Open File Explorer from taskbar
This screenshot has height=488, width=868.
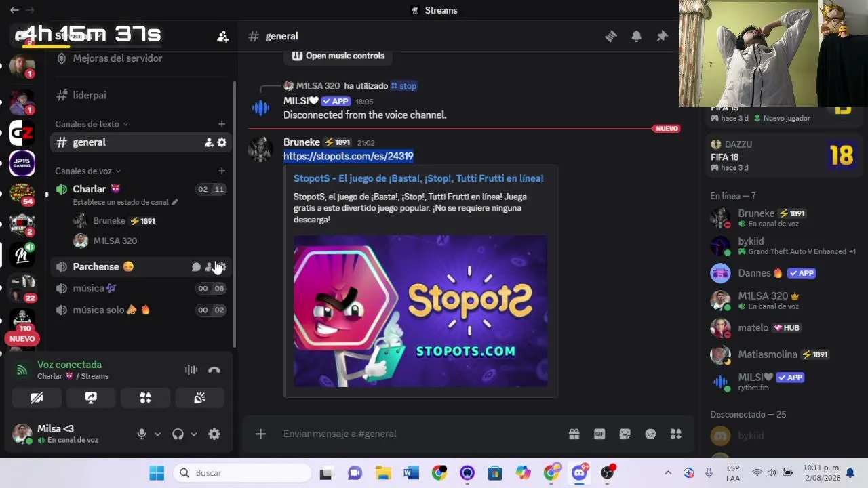[x=383, y=473]
